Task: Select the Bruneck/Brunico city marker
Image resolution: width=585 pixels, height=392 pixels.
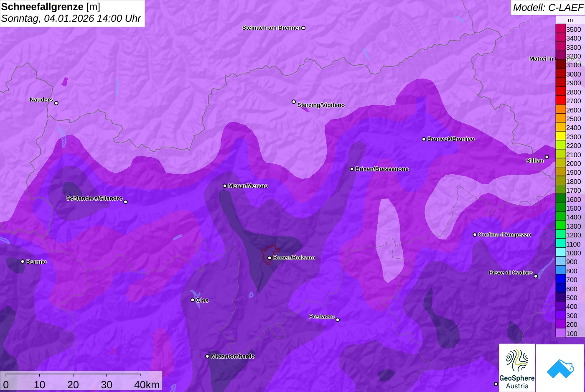Action: click(x=424, y=139)
